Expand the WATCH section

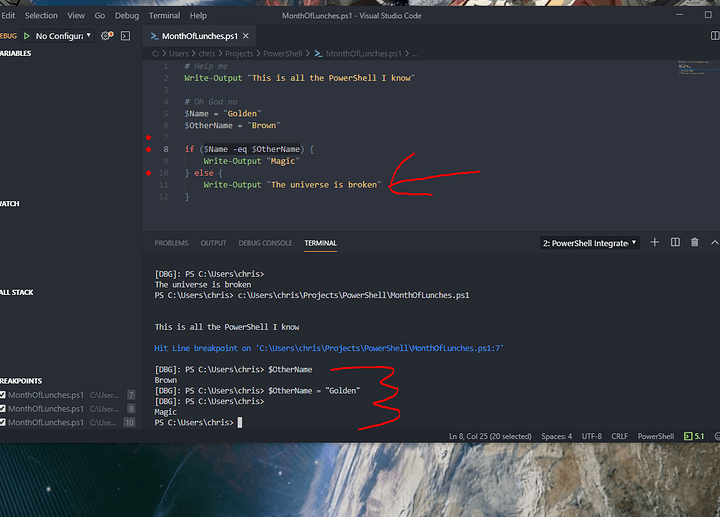10,203
